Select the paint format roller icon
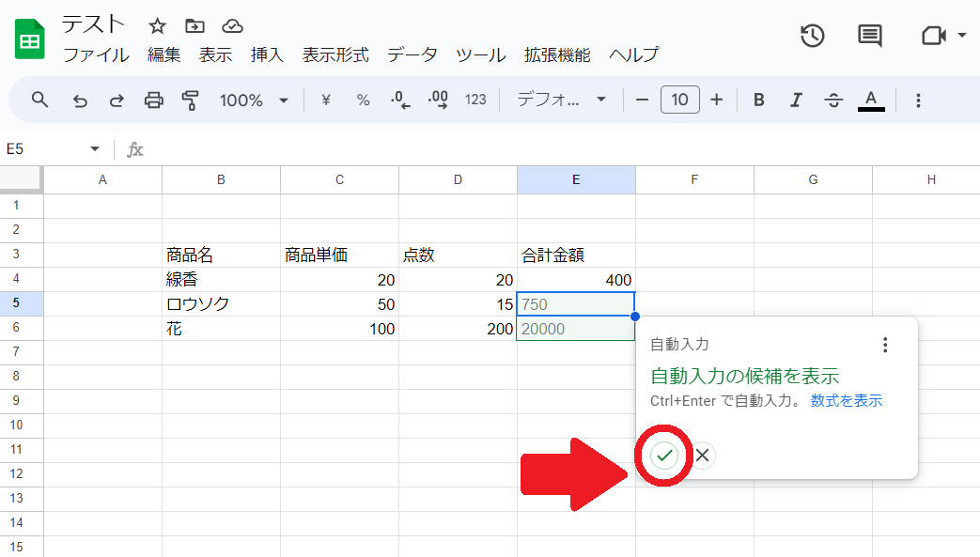This screenshot has width=980, height=557. point(191,100)
